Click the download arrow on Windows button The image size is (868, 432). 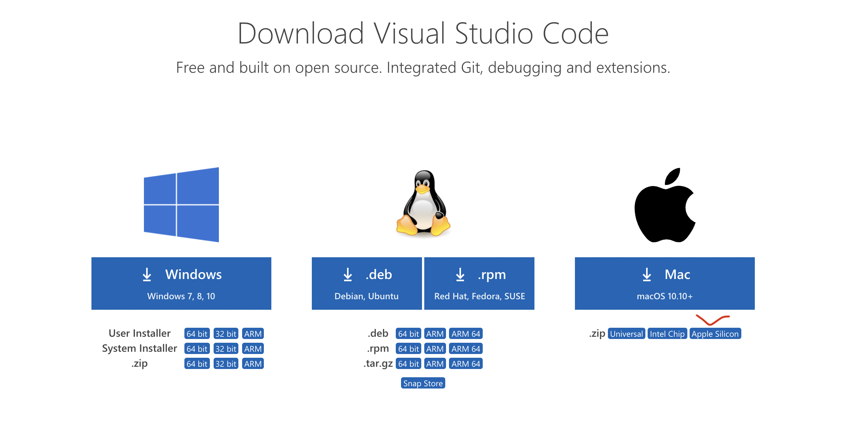coord(147,274)
